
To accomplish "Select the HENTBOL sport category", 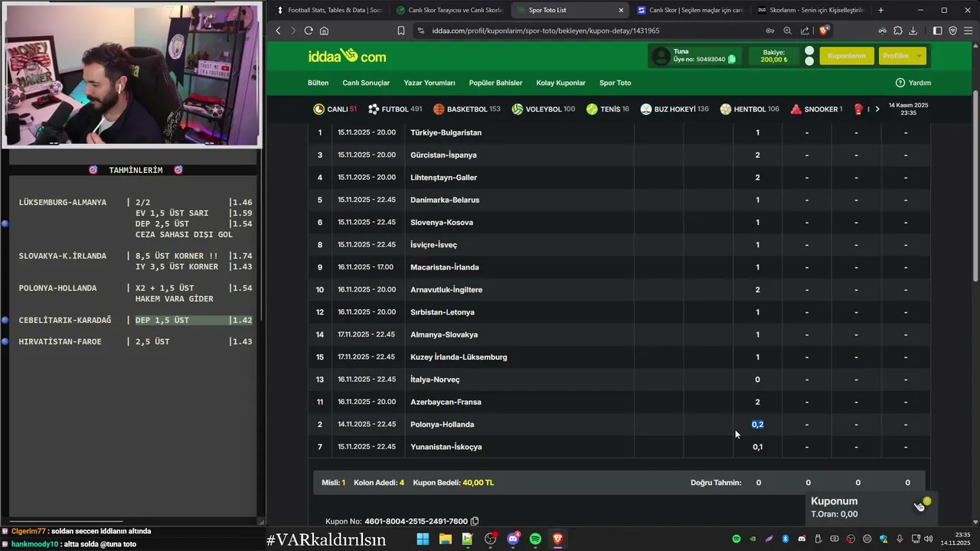I will [750, 109].
